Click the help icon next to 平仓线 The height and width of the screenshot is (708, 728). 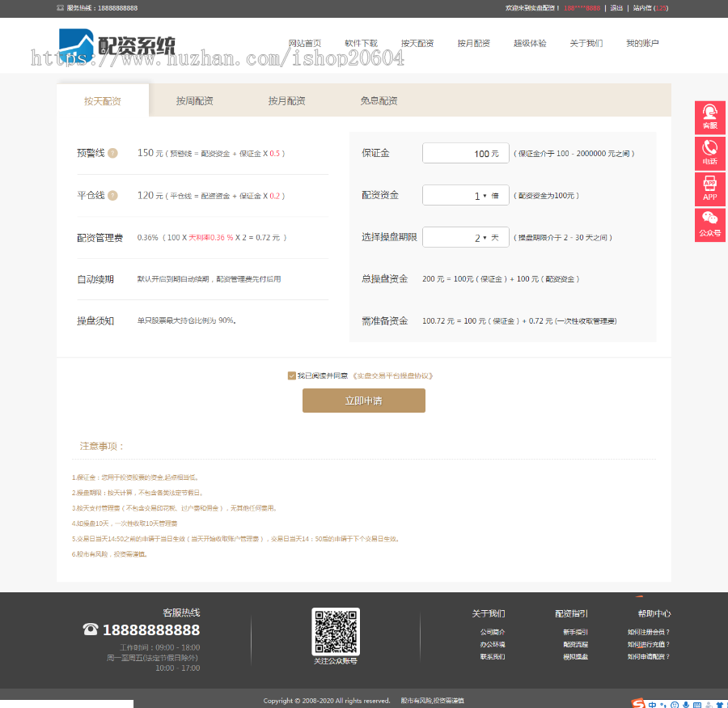[112, 195]
